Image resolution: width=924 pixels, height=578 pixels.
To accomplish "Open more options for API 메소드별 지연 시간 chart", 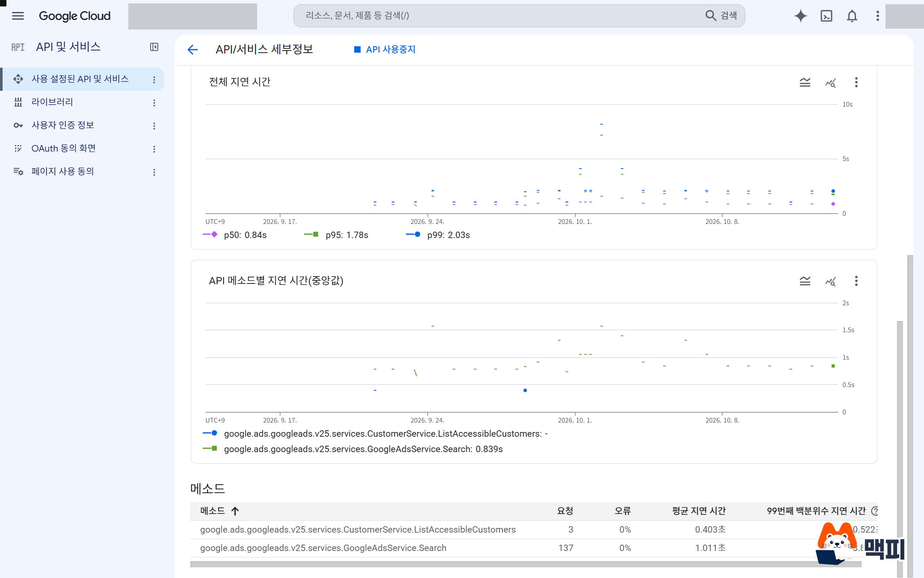I will (856, 281).
